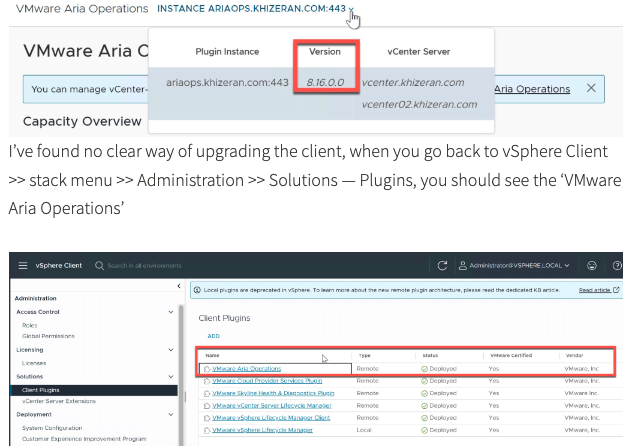Click the Search in all environments field
This screenshot has height=448, width=626.
[x=144, y=266]
